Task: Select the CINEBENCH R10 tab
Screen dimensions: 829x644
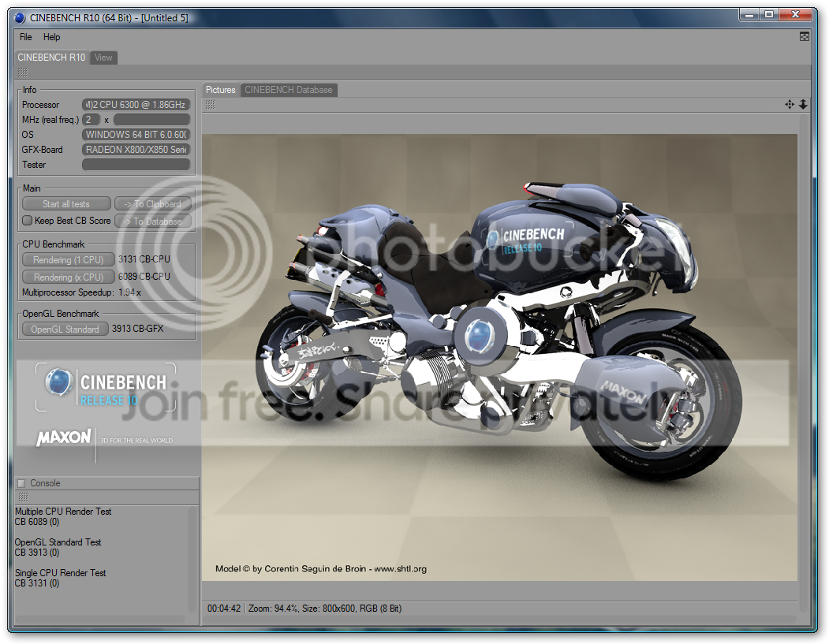Action: click(51, 57)
